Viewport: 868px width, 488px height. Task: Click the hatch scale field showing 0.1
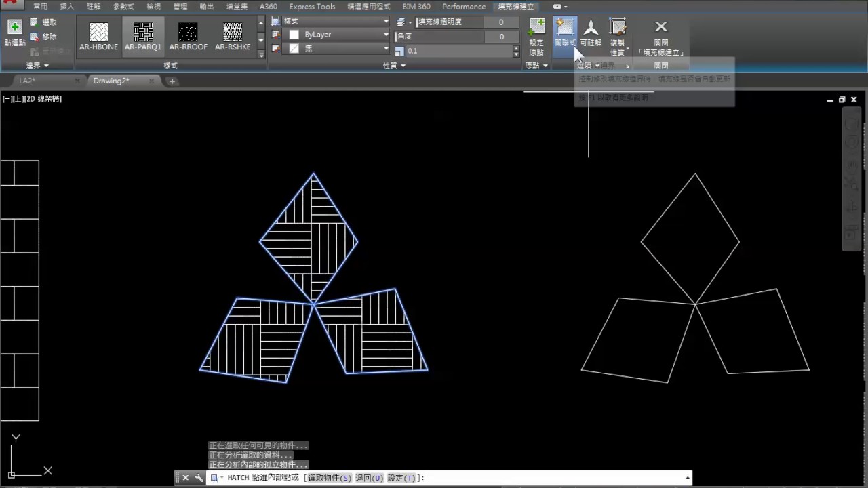click(459, 51)
